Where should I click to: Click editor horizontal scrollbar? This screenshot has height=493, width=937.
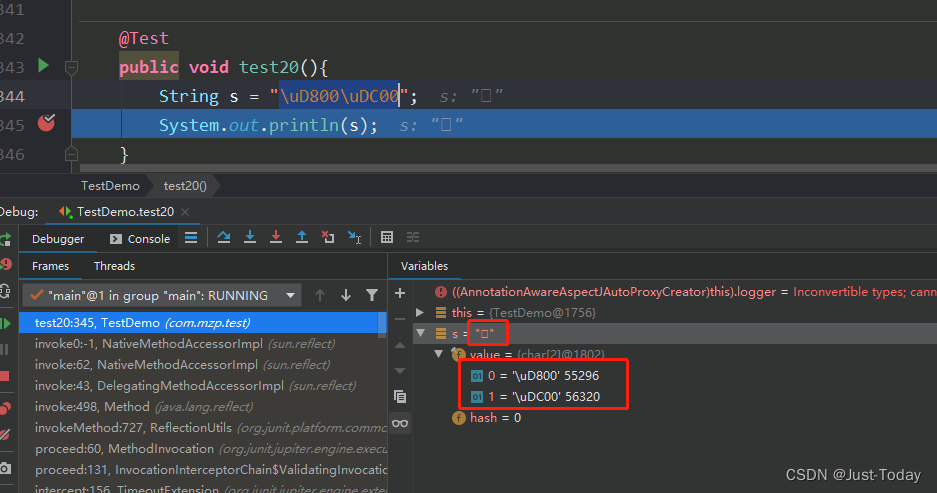pyautogui.click(x=508, y=168)
